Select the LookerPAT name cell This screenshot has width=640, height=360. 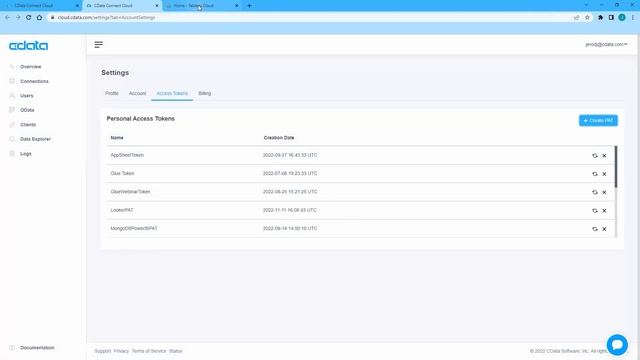click(122, 210)
